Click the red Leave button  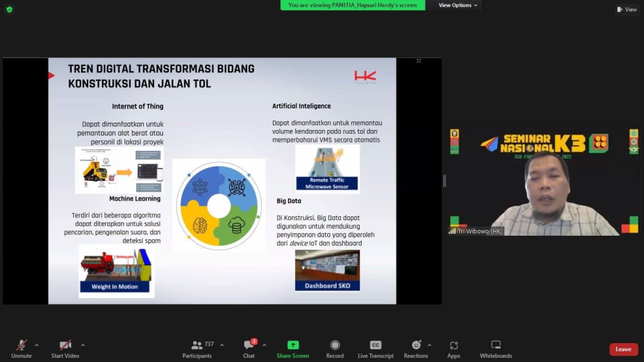coord(623,349)
